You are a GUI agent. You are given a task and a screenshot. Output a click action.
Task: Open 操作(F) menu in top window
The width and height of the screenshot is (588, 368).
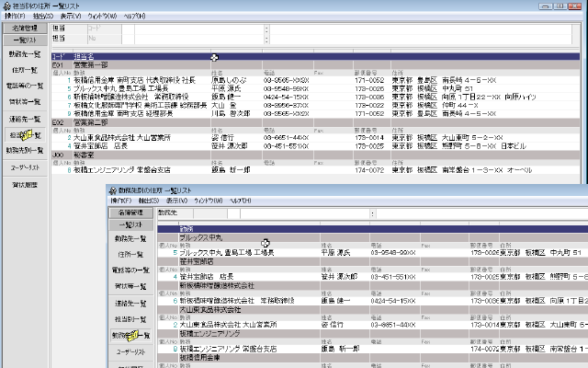(14, 17)
